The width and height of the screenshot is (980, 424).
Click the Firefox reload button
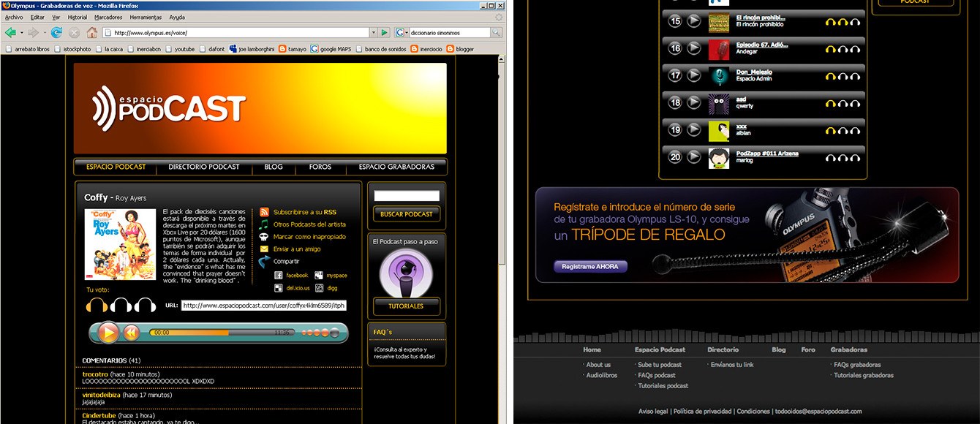pyautogui.click(x=56, y=33)
